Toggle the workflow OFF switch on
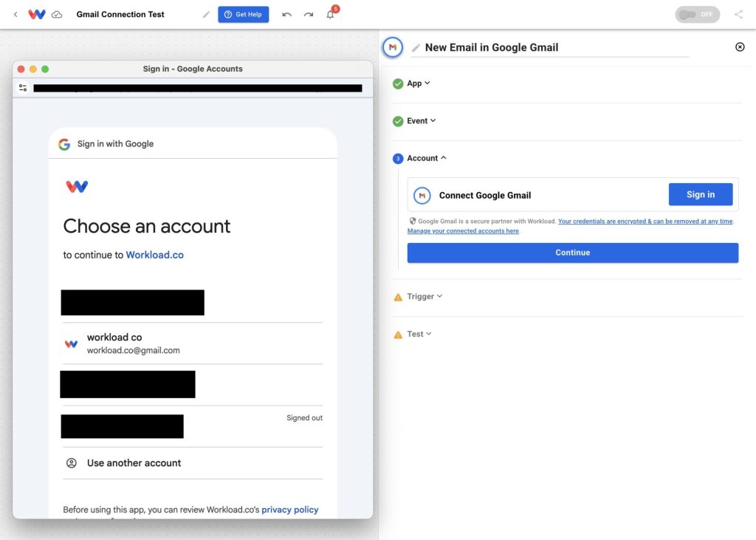 click(697, 15)
